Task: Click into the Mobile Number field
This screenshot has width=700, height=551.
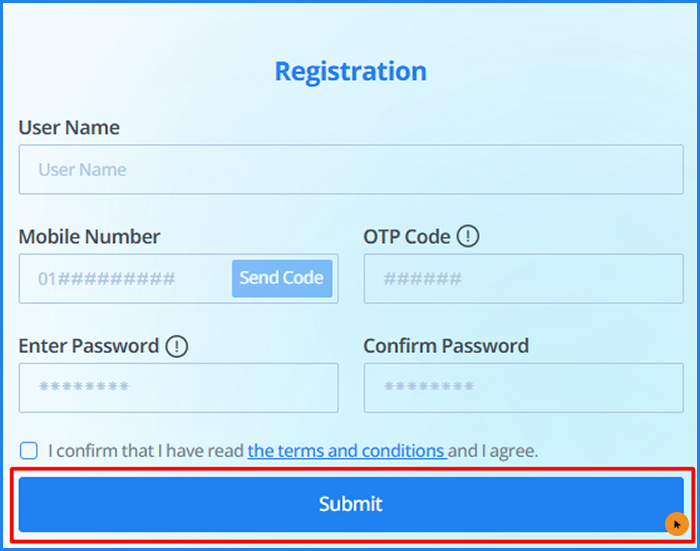Action: (x=126, y=278)
